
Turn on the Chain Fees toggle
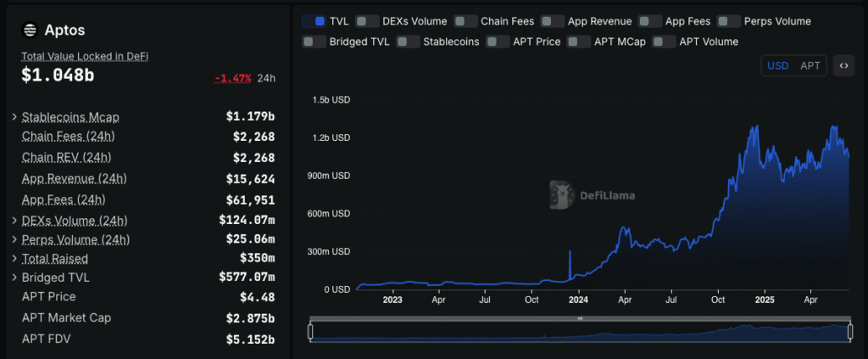point(465,20)
